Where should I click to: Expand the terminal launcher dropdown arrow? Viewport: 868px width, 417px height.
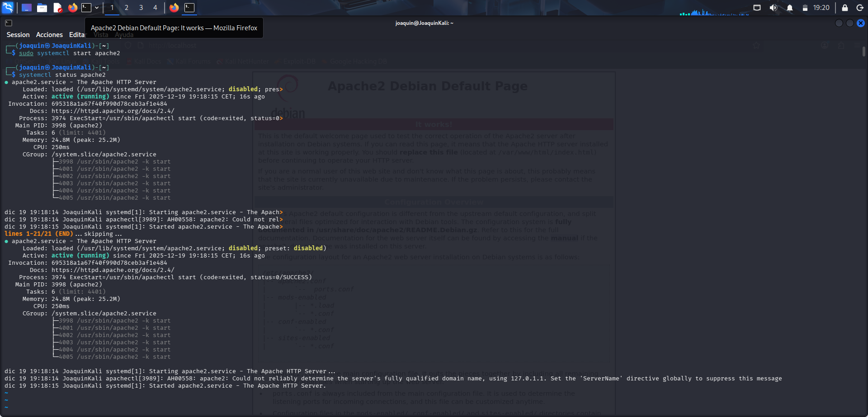[97, 8]
